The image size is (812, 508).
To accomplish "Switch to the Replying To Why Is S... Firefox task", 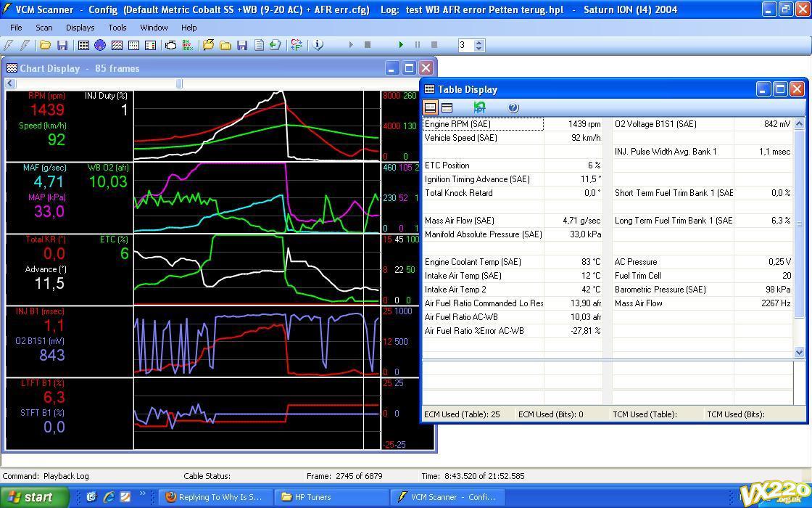I will pos(215,497).
